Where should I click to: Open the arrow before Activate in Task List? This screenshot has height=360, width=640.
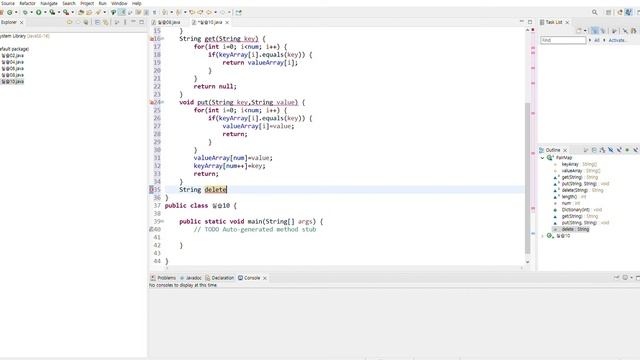(604, 40)
